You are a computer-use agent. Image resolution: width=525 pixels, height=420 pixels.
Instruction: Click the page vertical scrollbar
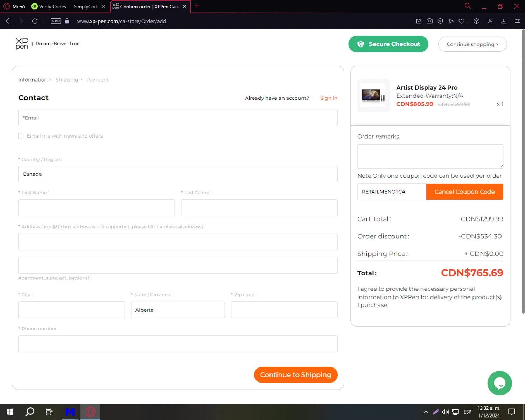[x=523, y=171]
